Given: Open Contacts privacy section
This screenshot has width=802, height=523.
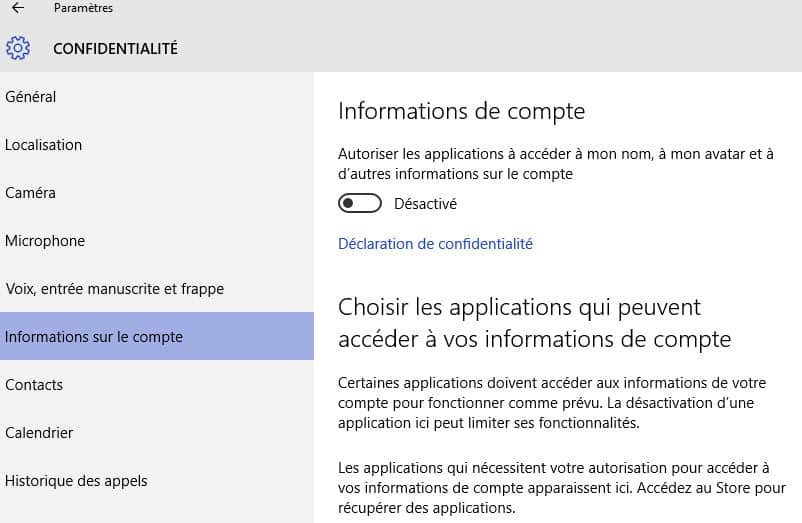Looking at the screenshot, I should click(x=157, y=384).
